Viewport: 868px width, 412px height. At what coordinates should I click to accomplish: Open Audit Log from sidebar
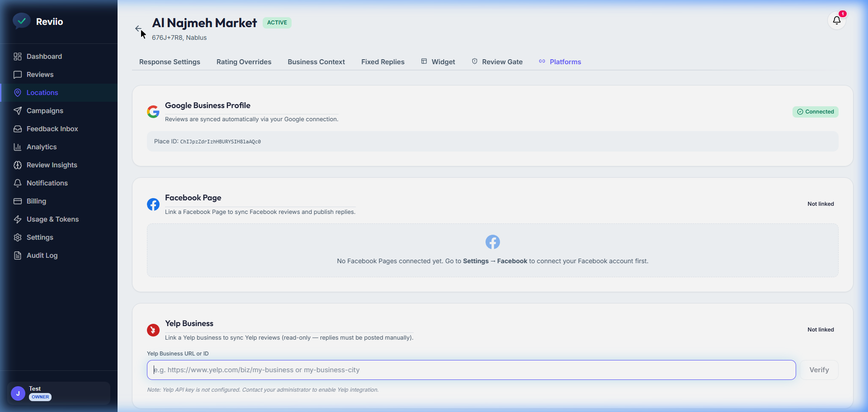pyautogui.click(x=59, y=256)
